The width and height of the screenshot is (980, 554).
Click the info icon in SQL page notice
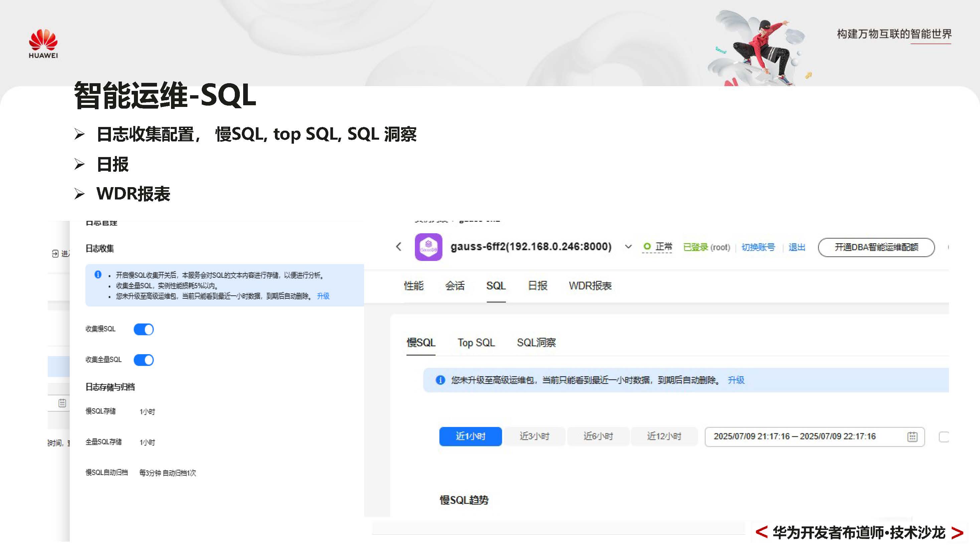pos(440,380)
